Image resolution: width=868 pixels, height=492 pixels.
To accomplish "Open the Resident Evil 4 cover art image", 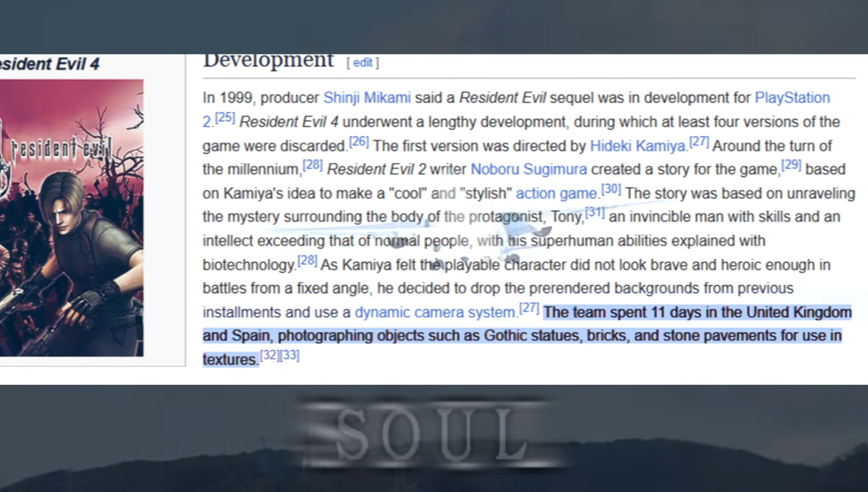I will click(71, 218).
